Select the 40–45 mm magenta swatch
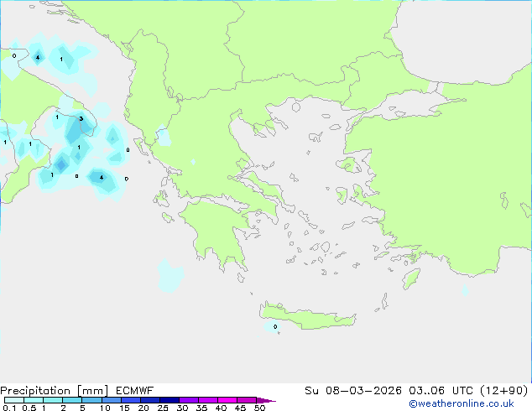 click(x=227, y=400)
